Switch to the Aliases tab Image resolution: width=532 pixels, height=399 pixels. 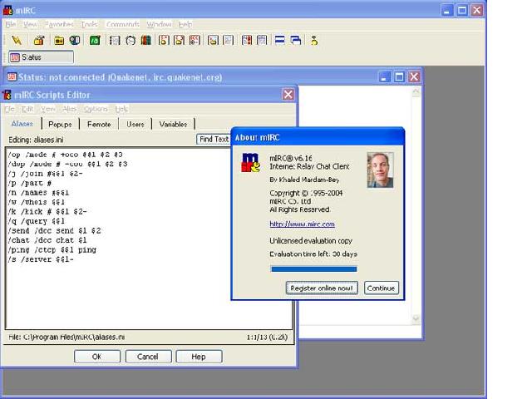22,124
